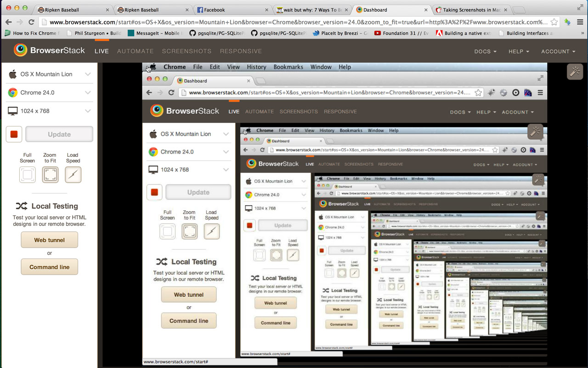Click the black circular extension icon in the remote browser
This screenshot has height=368, width=588.
click(516, 92)
